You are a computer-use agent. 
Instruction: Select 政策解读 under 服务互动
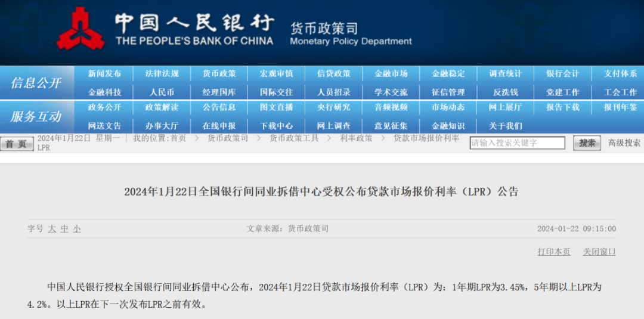point(162,108)
